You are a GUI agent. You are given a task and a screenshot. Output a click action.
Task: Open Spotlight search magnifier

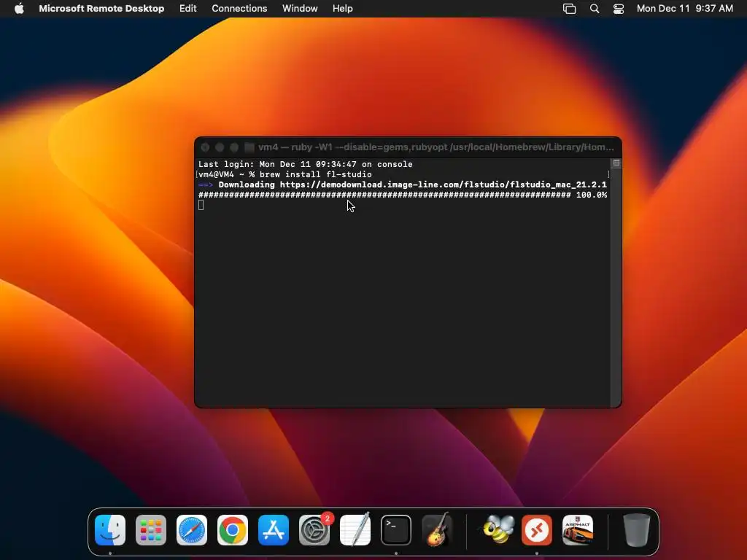(594, 9)
